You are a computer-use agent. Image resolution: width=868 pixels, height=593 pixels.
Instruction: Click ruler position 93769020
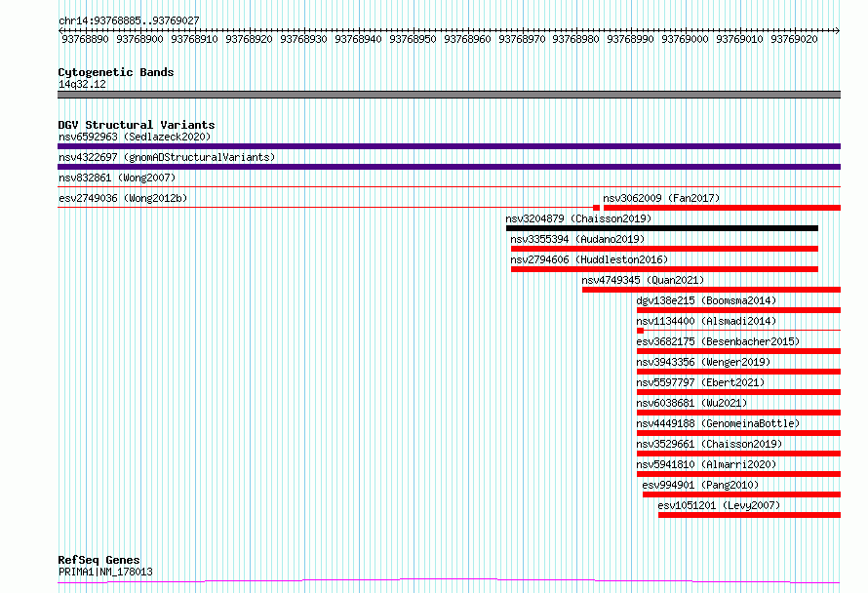(795, 39)
